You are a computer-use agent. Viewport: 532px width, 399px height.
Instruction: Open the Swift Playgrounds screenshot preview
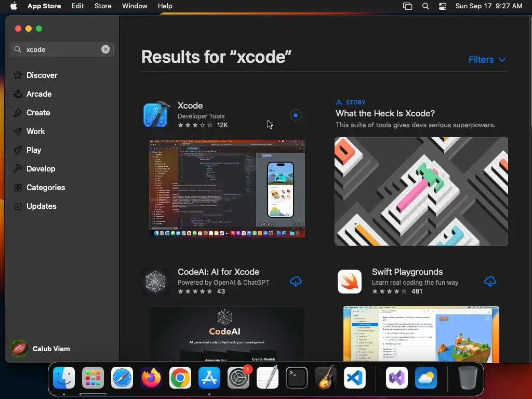[x=421, y=334]
